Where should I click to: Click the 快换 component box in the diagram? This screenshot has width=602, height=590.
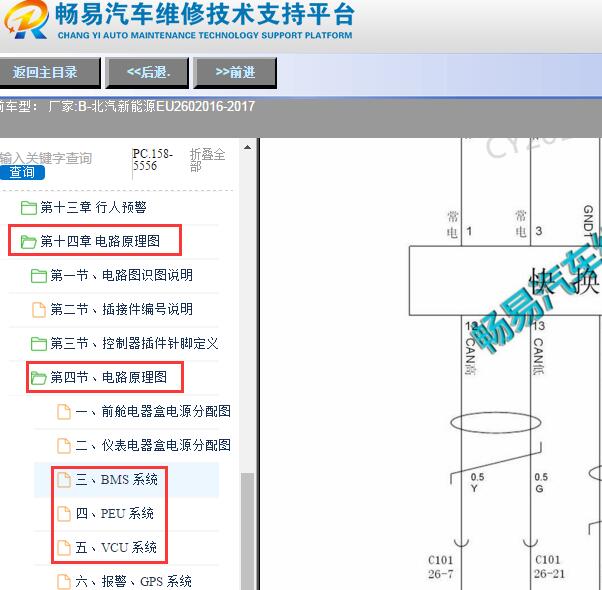pos(505,281)
